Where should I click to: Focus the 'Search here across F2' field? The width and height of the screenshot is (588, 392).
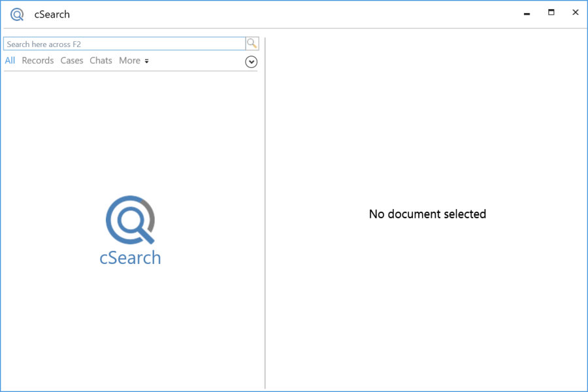click(124, 44)
